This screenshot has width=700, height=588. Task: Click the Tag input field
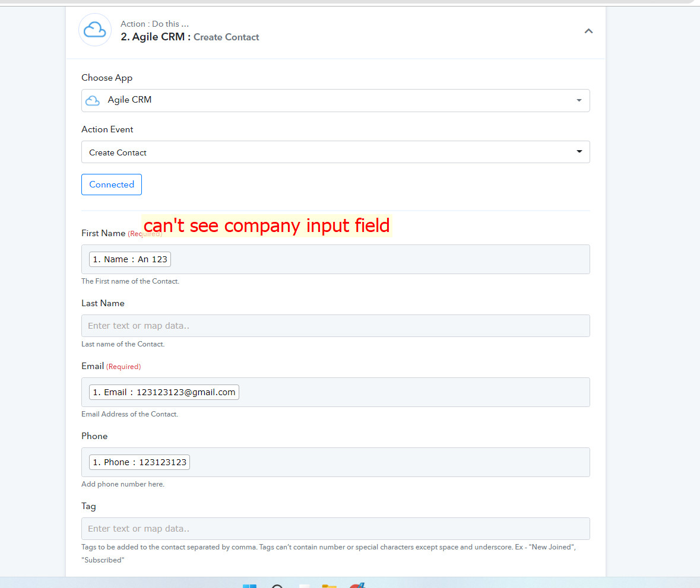point(335,529)
